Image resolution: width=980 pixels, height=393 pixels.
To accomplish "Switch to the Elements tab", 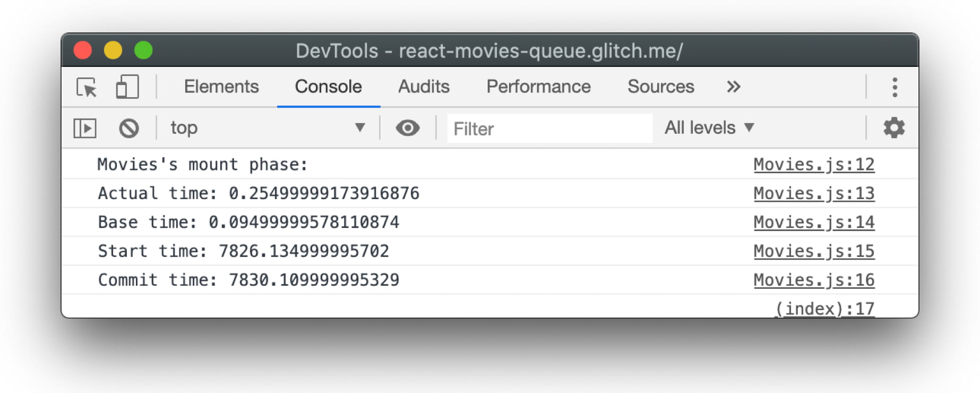I will click(x=221, y=87).
